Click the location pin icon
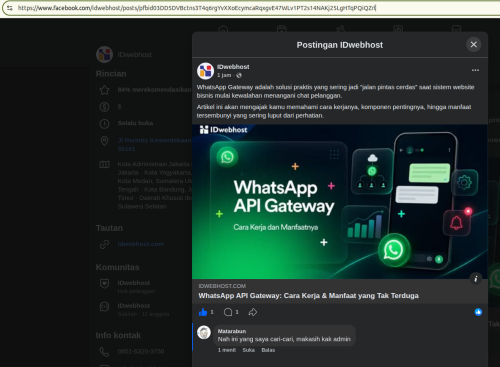500x367 pixels. (x=104, y=141)
